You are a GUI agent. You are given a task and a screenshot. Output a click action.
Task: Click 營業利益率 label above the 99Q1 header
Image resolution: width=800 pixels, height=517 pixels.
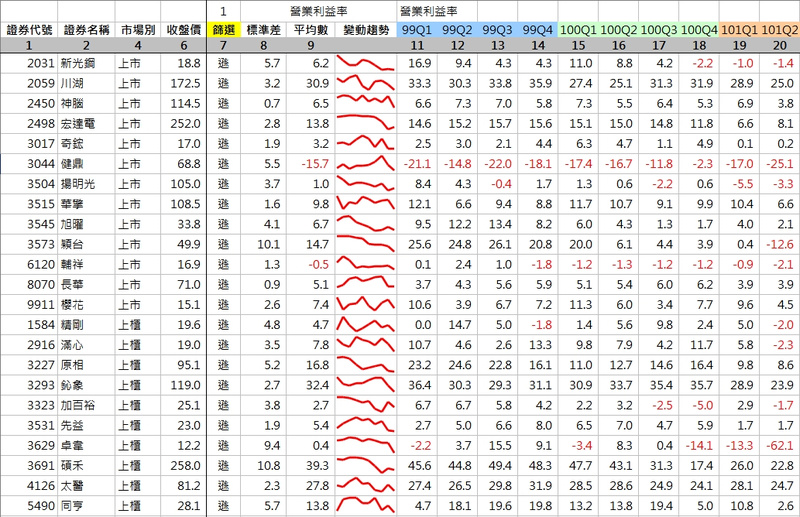coord(429,11)
